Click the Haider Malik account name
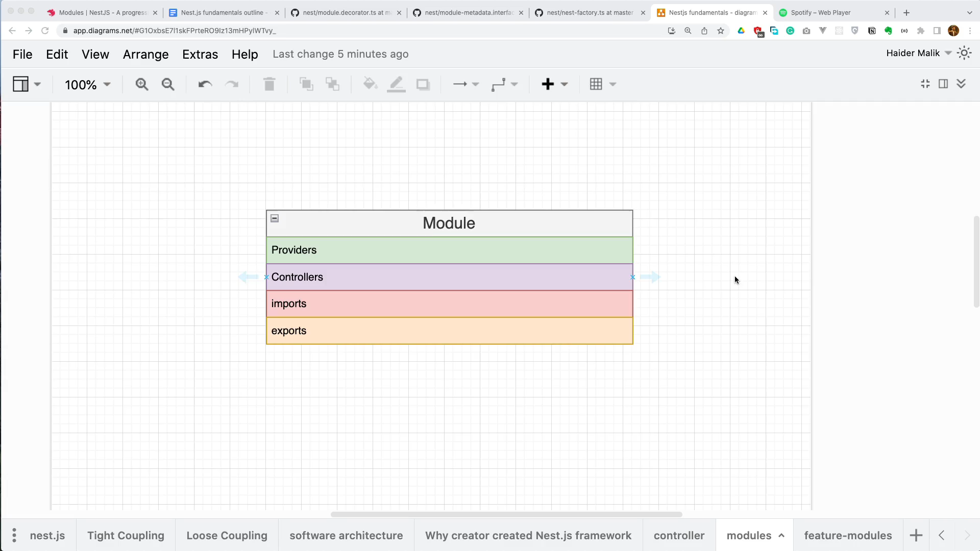The image size is (980, 551). [913, 53]
